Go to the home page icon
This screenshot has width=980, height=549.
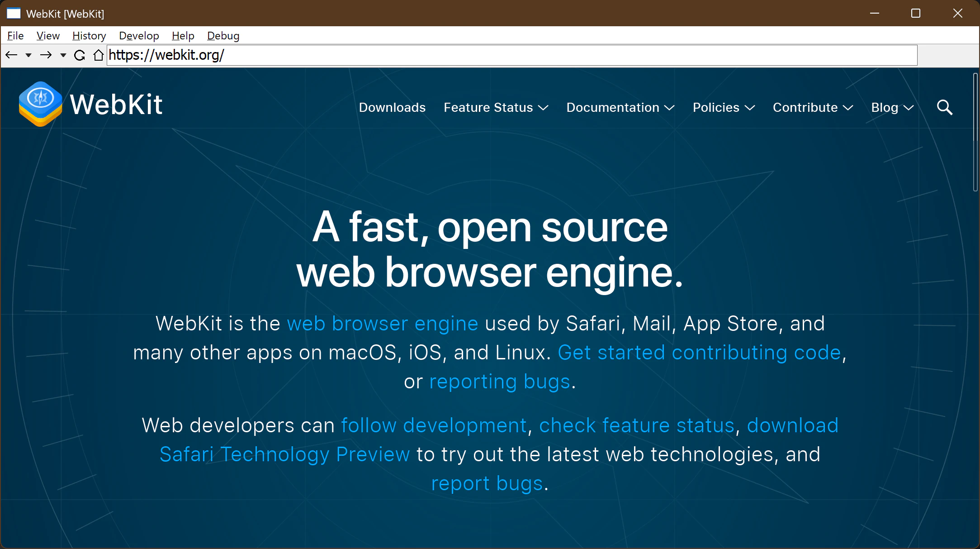(x=98, y=55)
